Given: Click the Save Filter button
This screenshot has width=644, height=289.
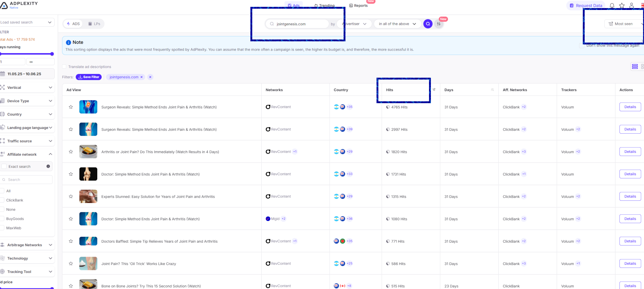Looking at the screenshot, I should (x=89, y=77).
